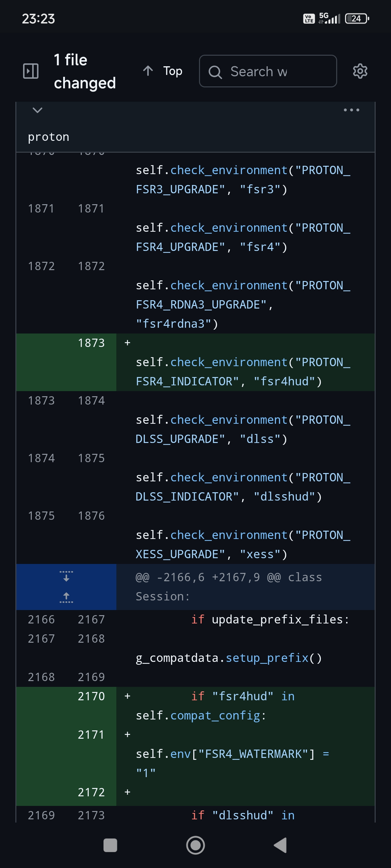Jump to Top of page

pyautogui.click(x=172, y=71)
